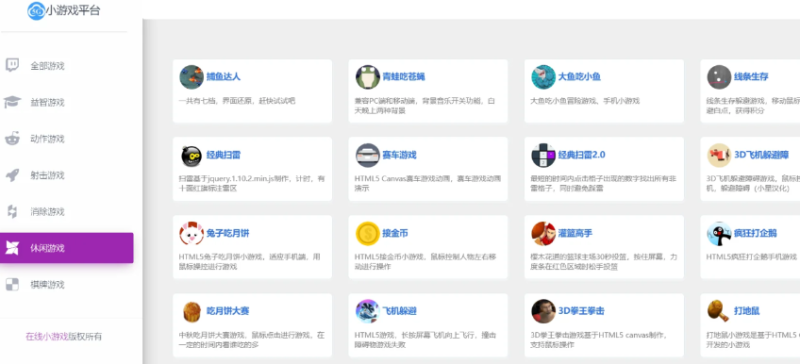Open the 赛车游戏 title link
Viewport: 800px width, 364px height.
(x=399, y=155)
